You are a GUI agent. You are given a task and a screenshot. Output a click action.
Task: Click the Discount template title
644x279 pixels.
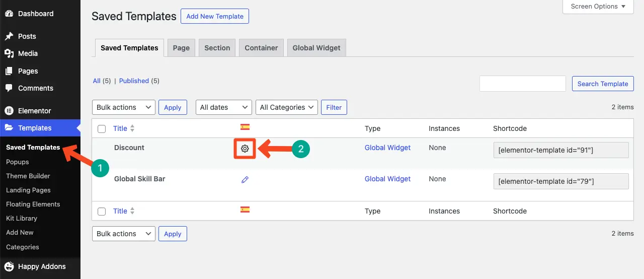[x=129, y=148]
